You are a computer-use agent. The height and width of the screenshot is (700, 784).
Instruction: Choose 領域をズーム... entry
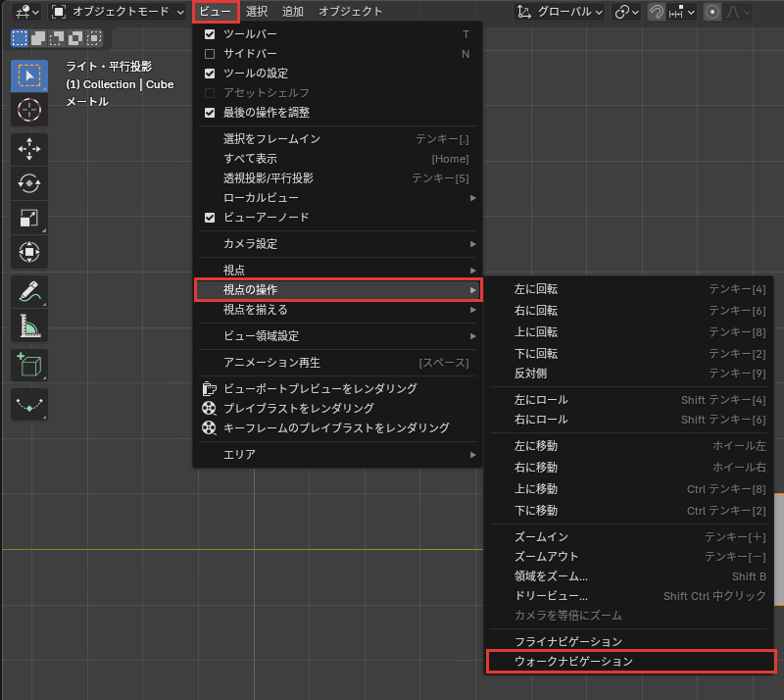pos(629,575)
